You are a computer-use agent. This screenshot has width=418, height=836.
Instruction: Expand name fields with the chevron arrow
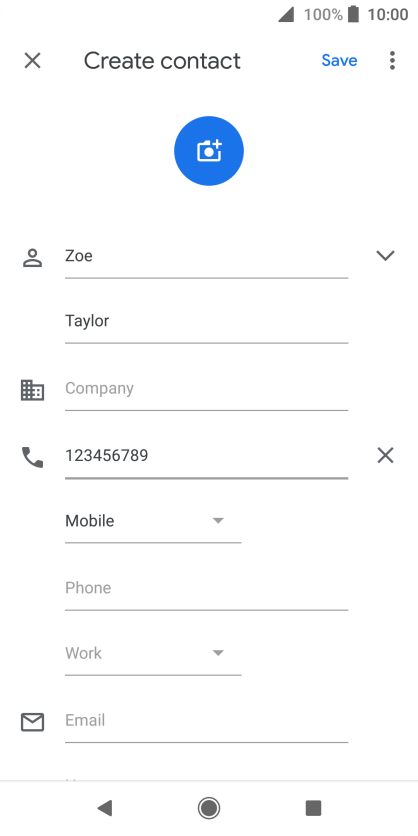(x=385, y=256)
